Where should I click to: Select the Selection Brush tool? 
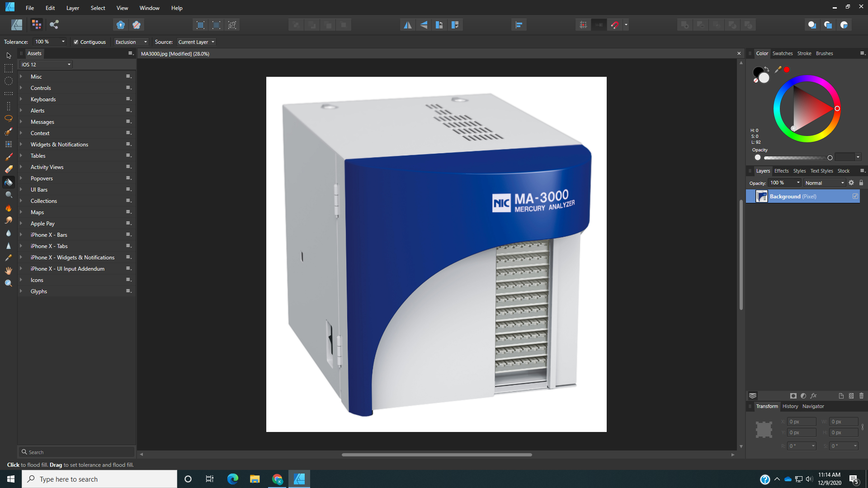coord(9,131)
